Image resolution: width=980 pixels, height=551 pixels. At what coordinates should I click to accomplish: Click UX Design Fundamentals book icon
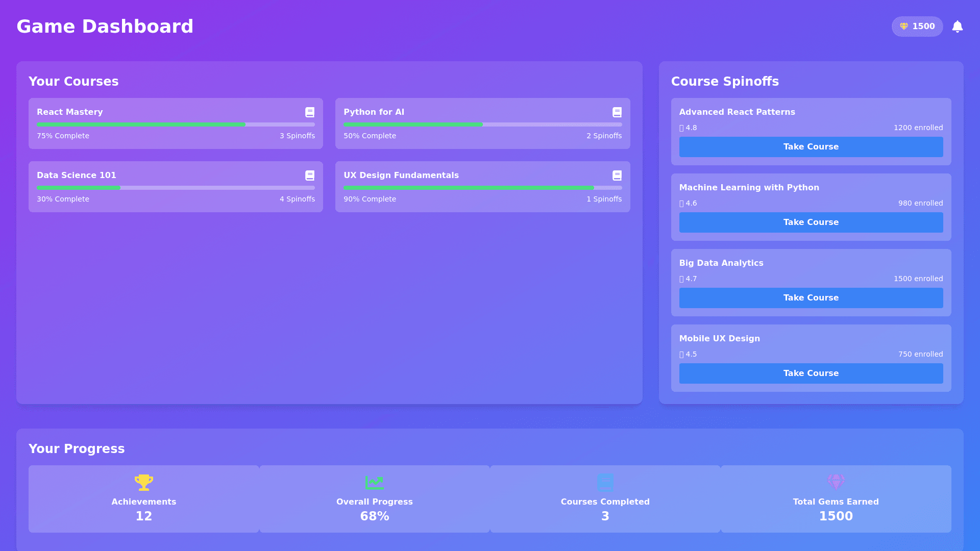click(617, 176)
